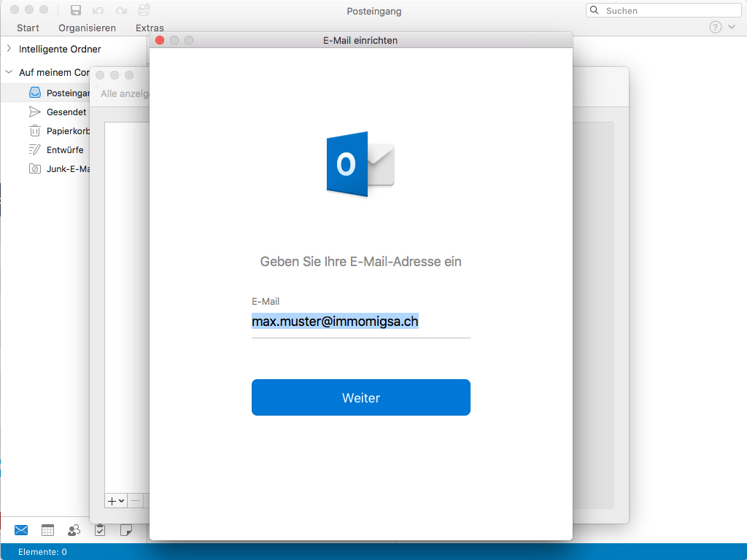Click the Gesendet paper plane icon
Image resolution: width=747 pixels, height=560 pixels.
click(x=35, y=112)
